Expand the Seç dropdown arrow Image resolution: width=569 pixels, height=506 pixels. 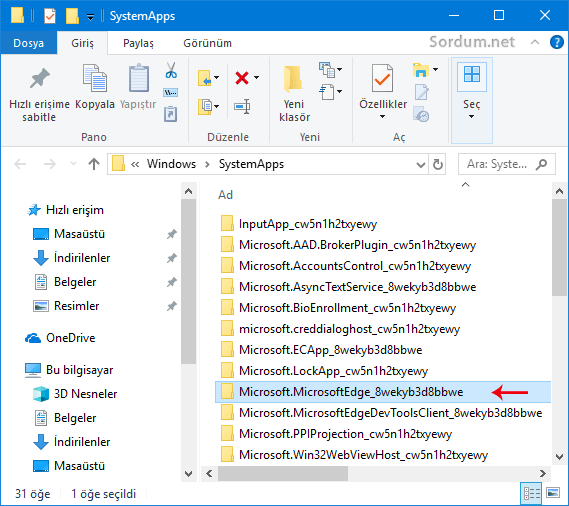pyautogui.click(x=471, y=117)
